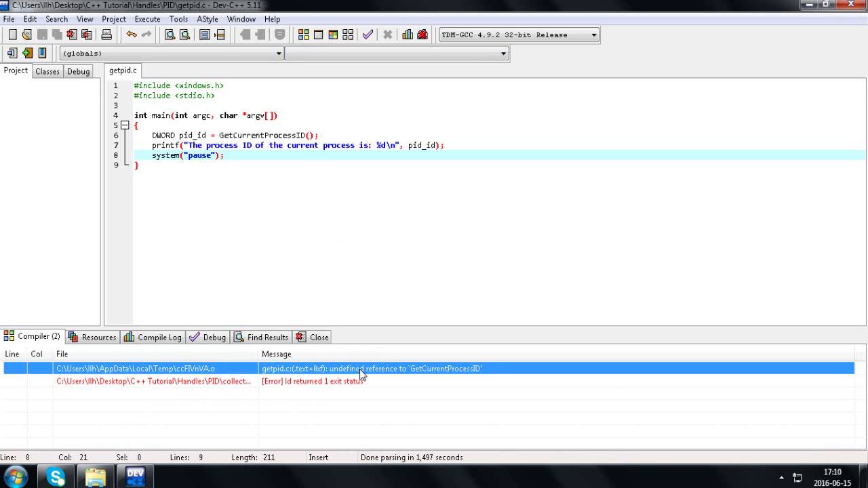Screen dimensions: 868x488
Task: Switch to the Classes side tab
Action: point(47,71)
